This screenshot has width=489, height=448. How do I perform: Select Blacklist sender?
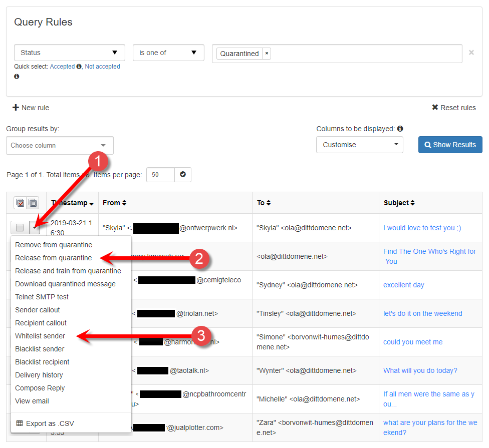tap(40, 349)
